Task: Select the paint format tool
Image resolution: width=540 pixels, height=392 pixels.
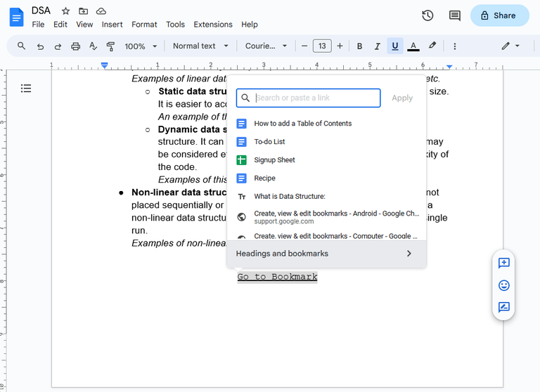Action: pyautogui.click(x=110, y=46)
